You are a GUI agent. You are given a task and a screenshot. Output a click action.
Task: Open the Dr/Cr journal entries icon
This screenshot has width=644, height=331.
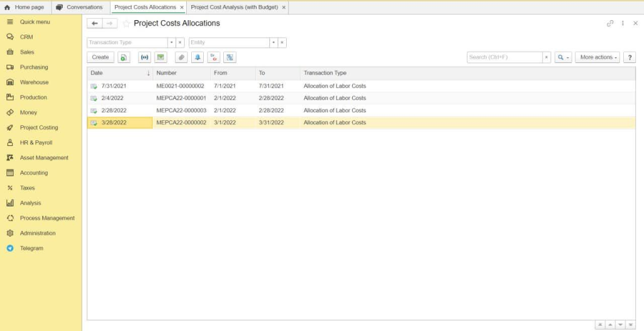214,57
